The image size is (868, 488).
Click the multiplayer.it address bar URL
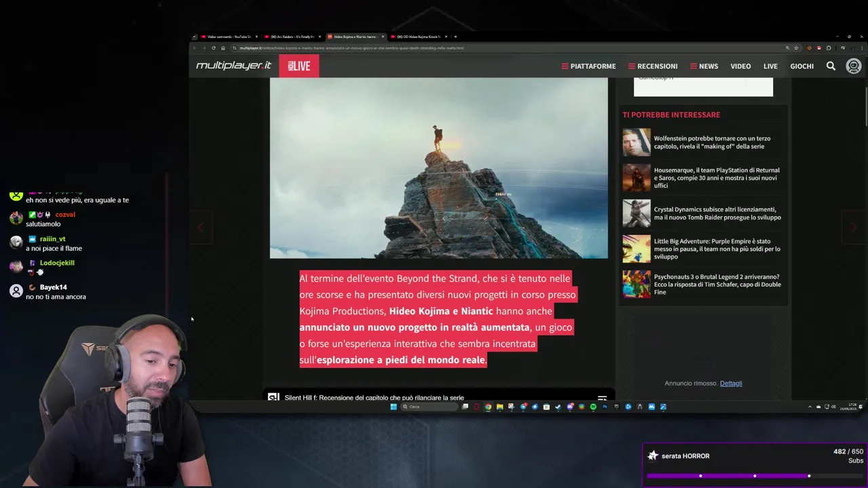pyautogui.click(x=352, y=48)
